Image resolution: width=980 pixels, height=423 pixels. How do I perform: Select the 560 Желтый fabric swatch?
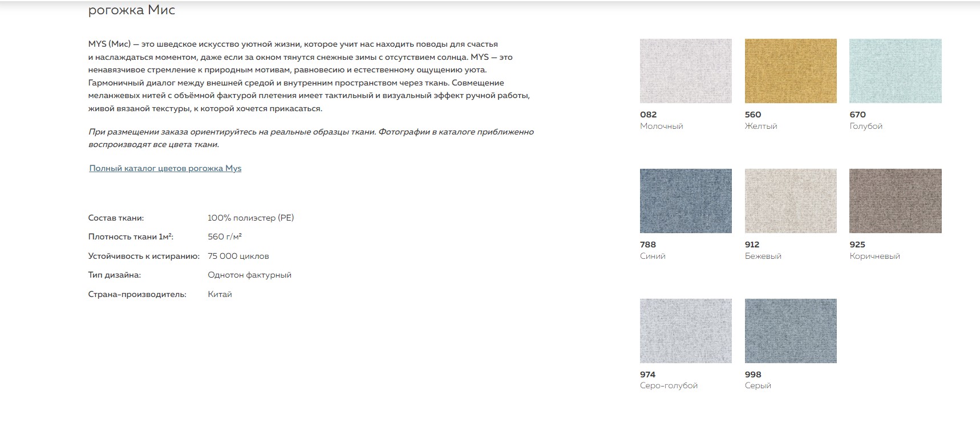[x=791, y=71]
